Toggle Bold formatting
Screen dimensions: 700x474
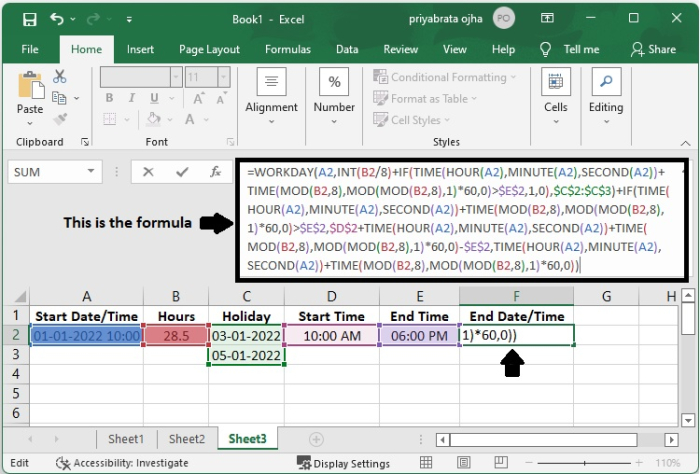pyautogui.click(x=109, y=98)
